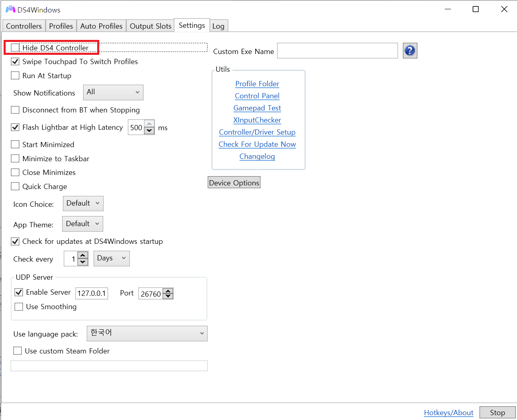Open Controller/Driver Setup link
The width and height of the screenshot is (517, 420).
257,132
